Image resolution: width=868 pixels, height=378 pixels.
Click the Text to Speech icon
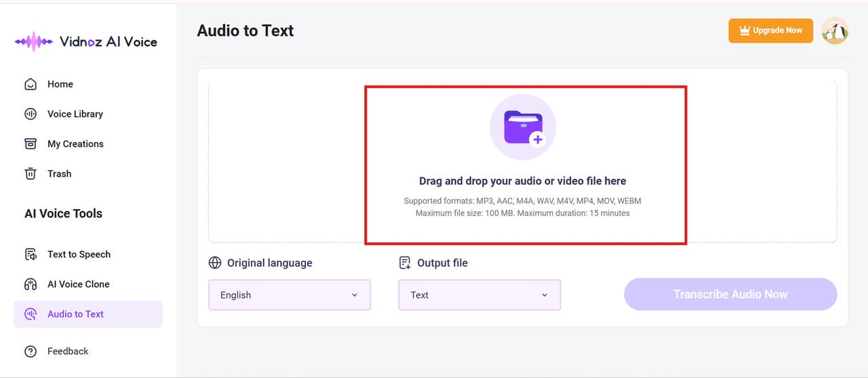point(31,254)
